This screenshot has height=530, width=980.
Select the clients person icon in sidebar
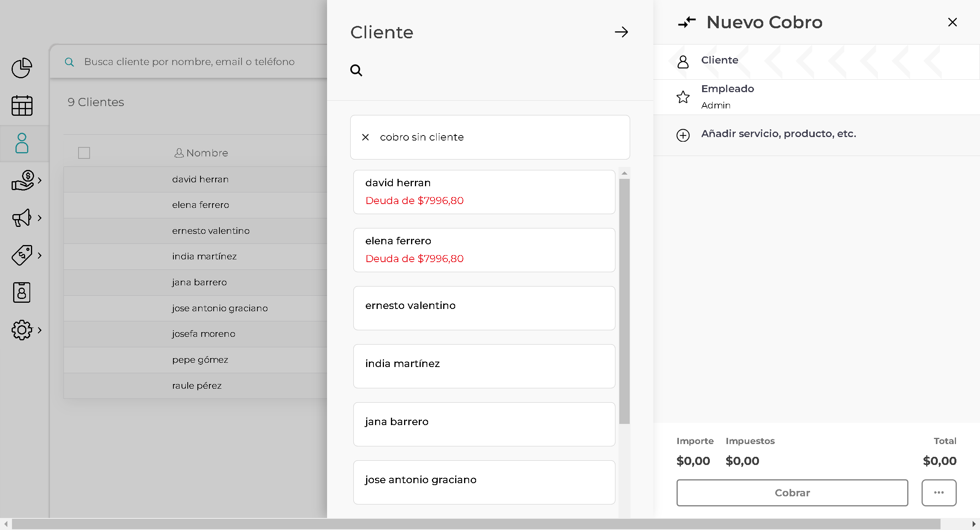[x=22, y=143]
